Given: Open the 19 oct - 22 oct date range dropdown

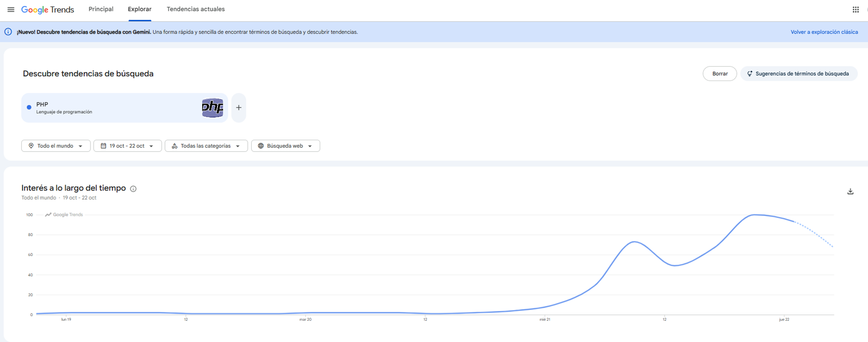Looking at the screenshot, I should (127, 146).
